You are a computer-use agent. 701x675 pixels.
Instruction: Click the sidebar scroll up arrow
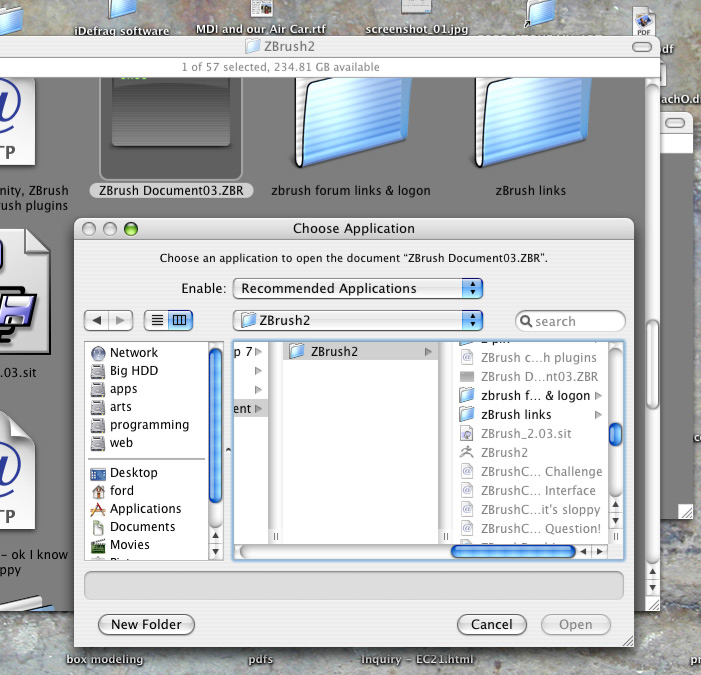pos(215,535)
